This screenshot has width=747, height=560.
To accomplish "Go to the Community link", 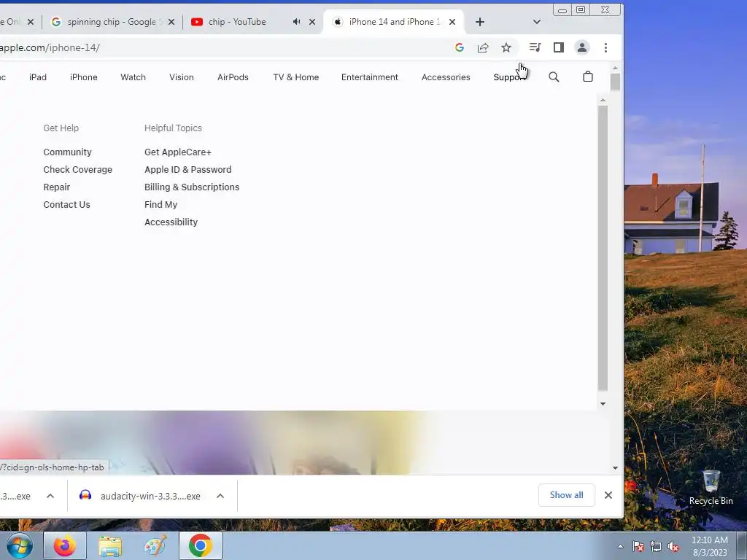I will click(x=67, y=152).
